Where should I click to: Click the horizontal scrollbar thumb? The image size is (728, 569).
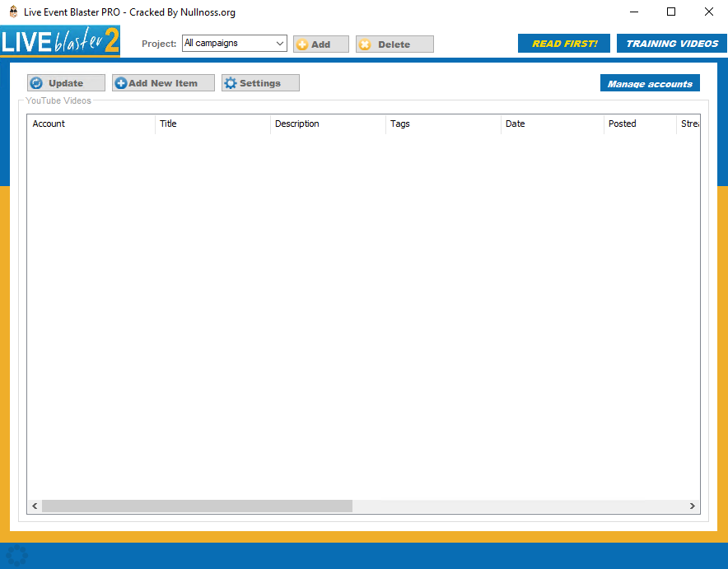click(197, 506)
